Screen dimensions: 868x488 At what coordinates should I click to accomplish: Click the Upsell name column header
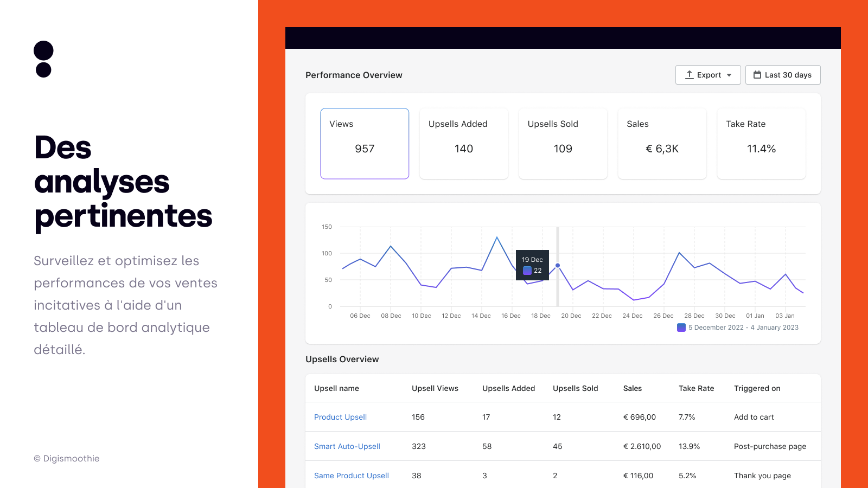[x=336, y=388]
